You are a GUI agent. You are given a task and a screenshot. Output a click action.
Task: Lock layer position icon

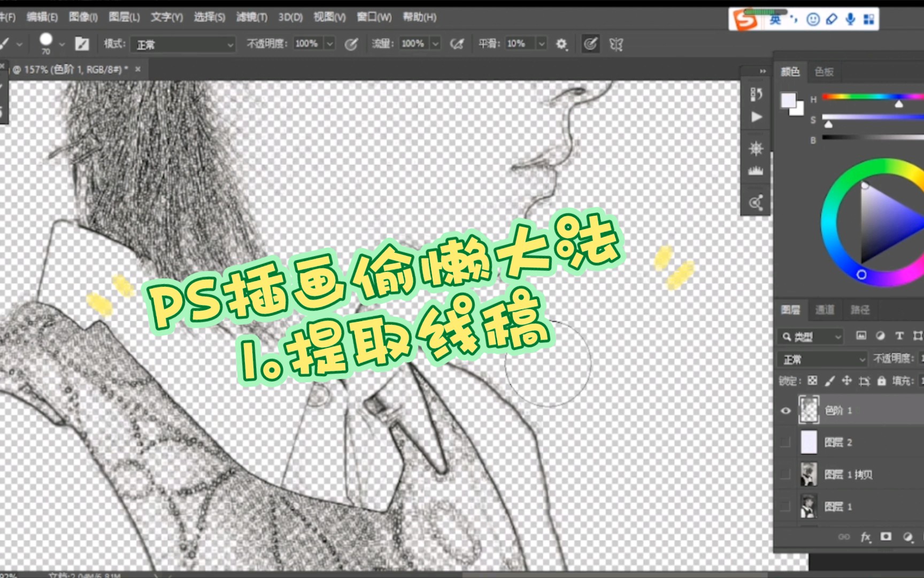(x=846, y=381)
